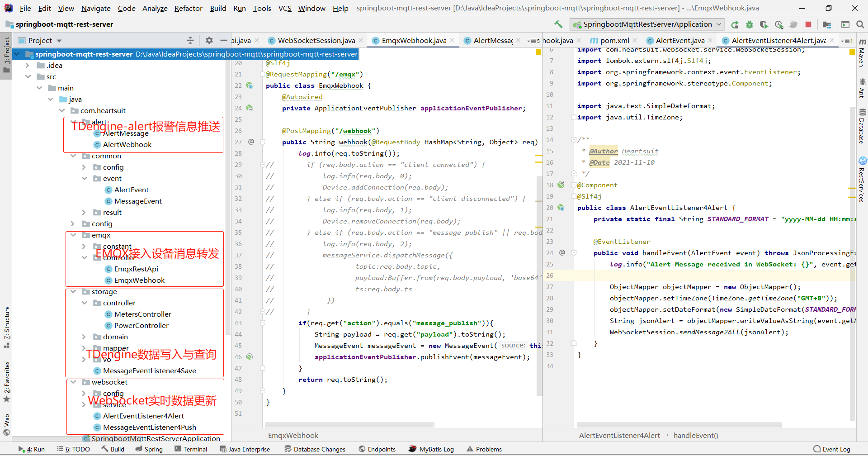Open Search Everywhere magnifier icon
The width and height of the screenshot is (868, 456).
tap(860, 24)
